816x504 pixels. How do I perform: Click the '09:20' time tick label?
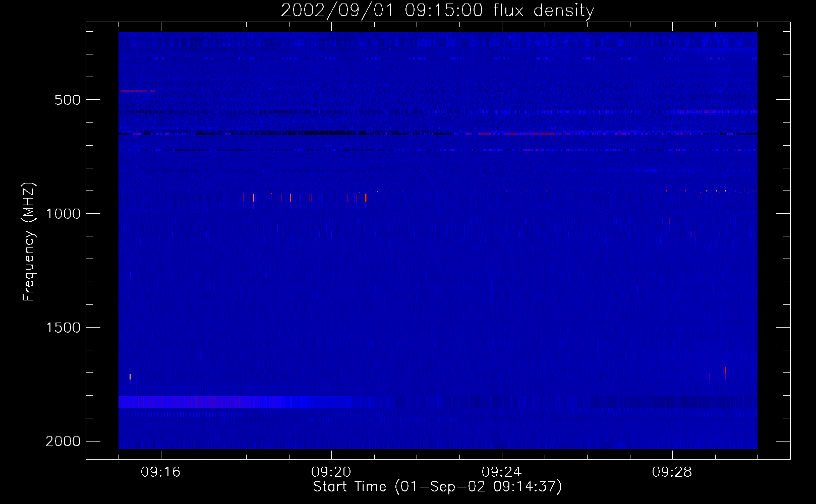coord(331,472)
